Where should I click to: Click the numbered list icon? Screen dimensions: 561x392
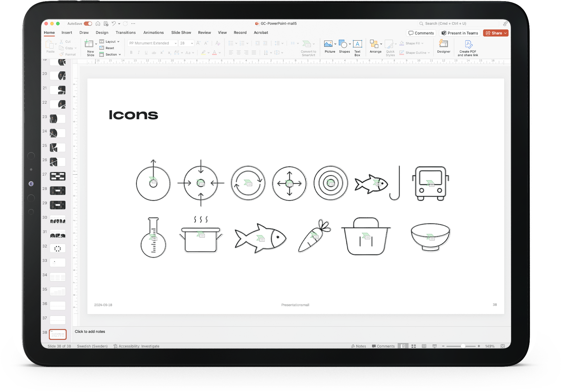tap(242, 43)
